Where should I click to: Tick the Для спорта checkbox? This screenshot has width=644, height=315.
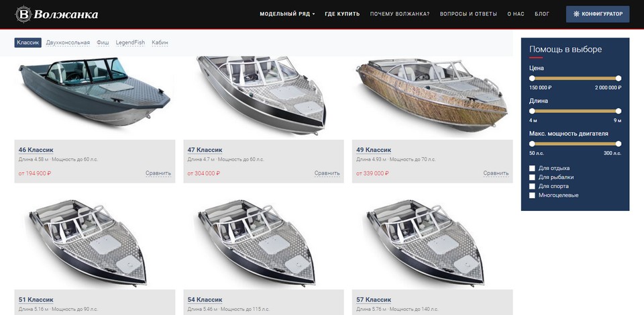coord(532,186)
